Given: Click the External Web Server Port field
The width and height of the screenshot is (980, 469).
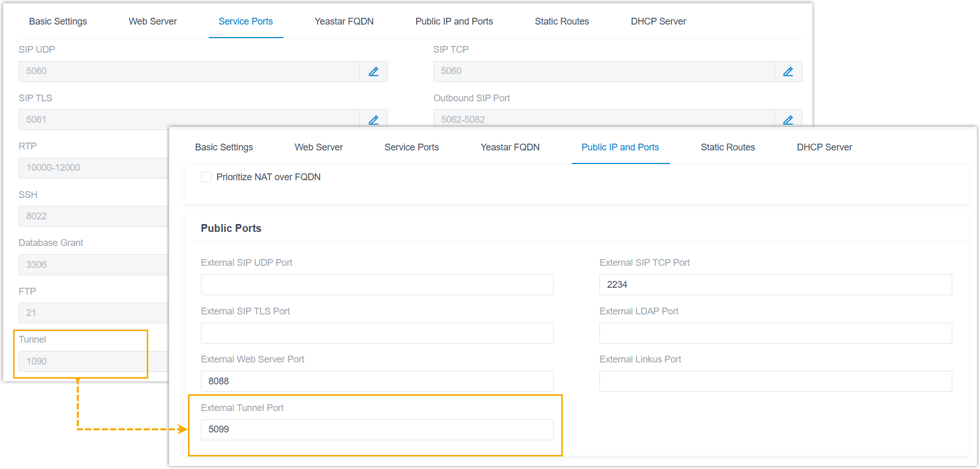Looking at the screenshot, I should 377,381.
